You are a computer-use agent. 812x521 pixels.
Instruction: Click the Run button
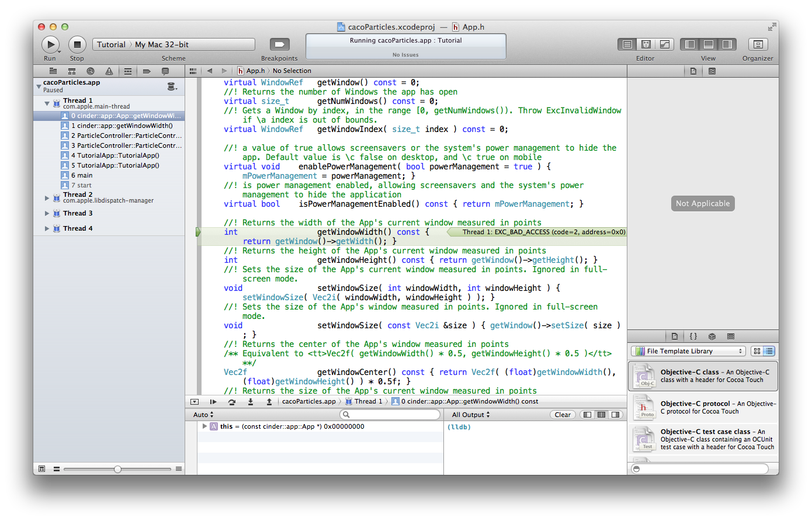50,44
